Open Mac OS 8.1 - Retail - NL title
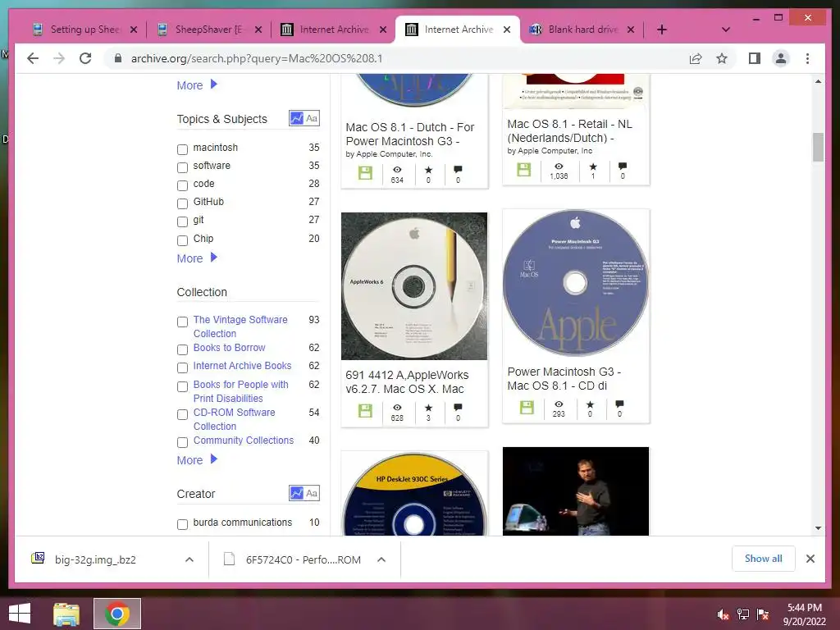 click(569, 130)
